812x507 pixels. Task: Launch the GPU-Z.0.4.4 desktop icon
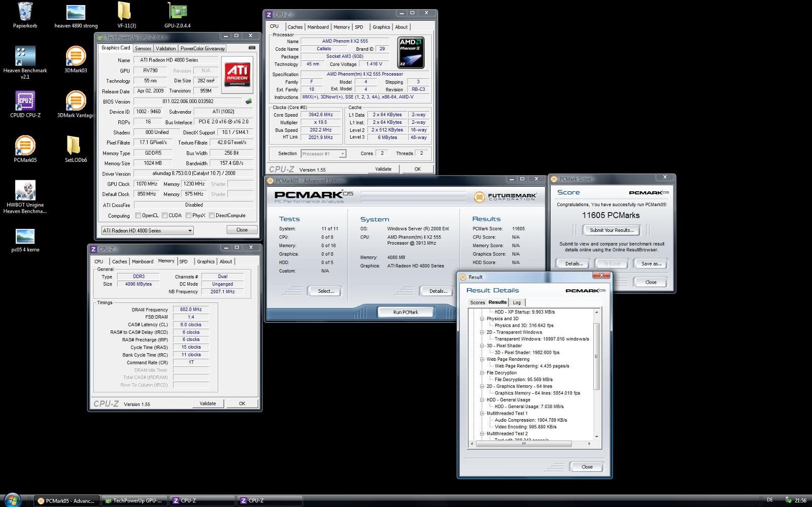click(177, 15)
